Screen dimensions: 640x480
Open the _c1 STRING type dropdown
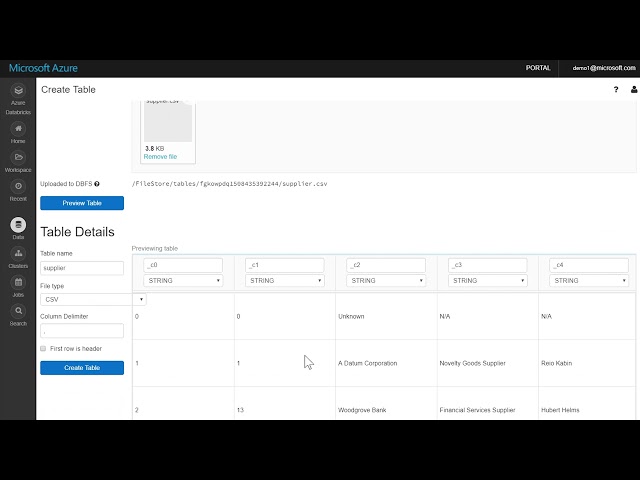(x=284, y=281)
